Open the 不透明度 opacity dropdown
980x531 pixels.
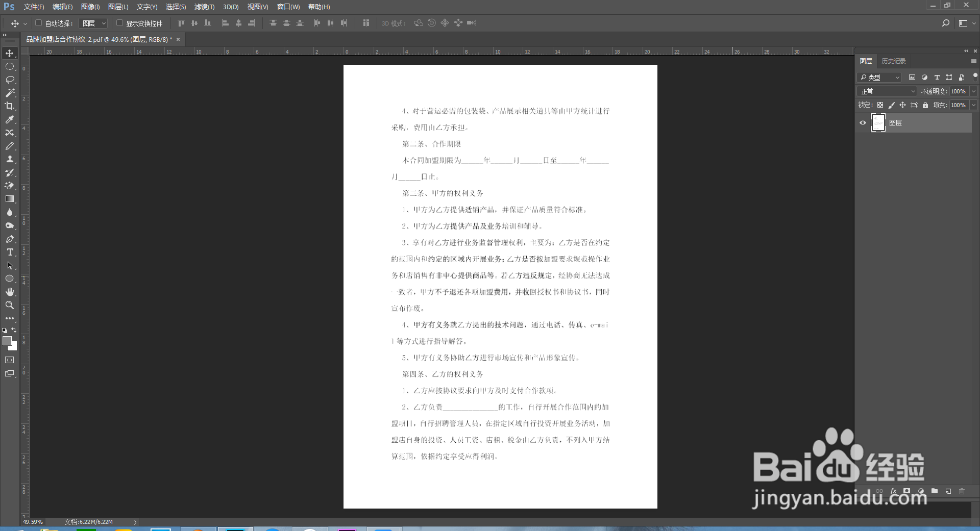973,91
